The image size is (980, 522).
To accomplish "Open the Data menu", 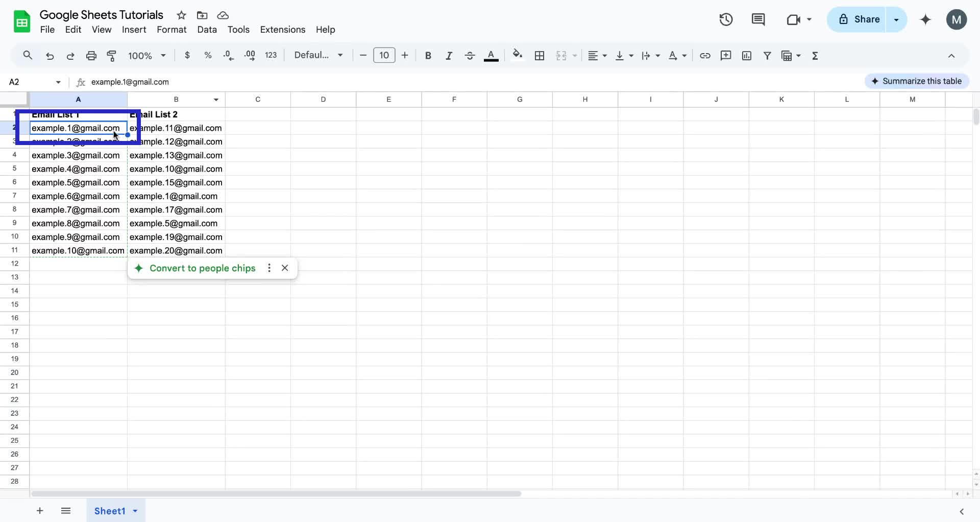I will (x=207, y=30).
